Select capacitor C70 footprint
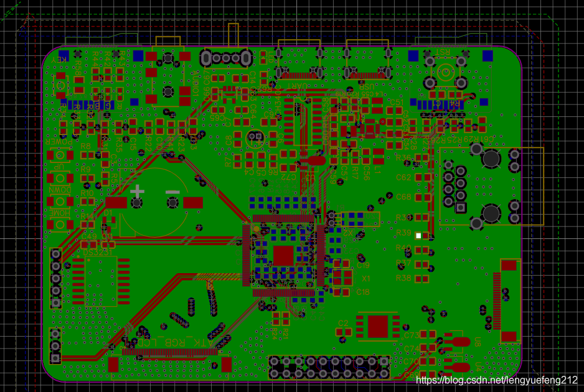The image size is (584, 392). 428,361
